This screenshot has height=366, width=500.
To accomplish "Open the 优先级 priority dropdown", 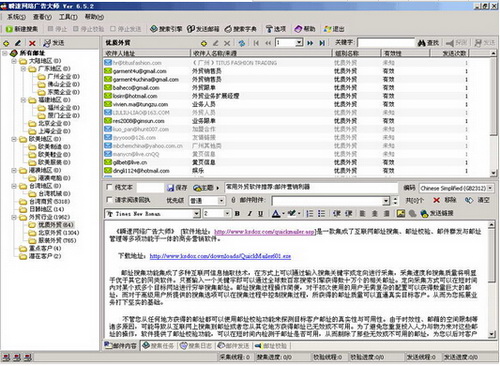I will click(221, 201).
